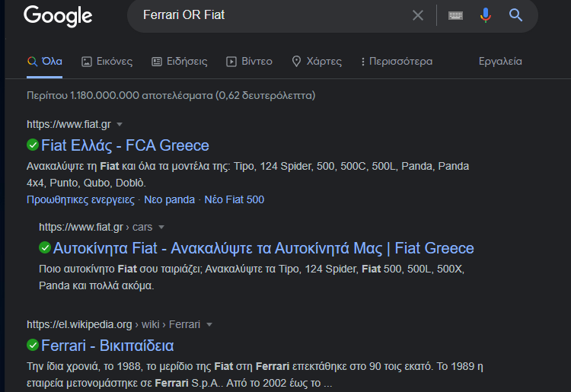This screenshot has width=571, height=392.
Task: Open the Fiat Ελλάς - FCA Greece result
Action: coord(125,145)
